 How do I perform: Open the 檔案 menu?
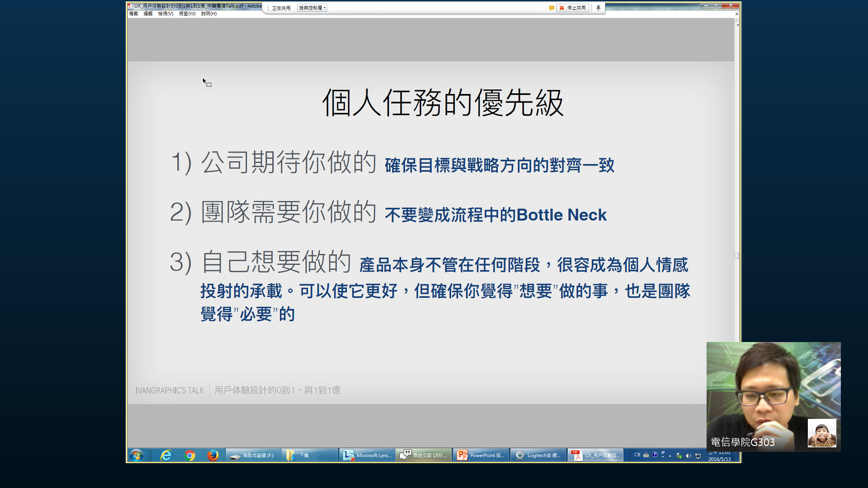[x=133, y=14]
